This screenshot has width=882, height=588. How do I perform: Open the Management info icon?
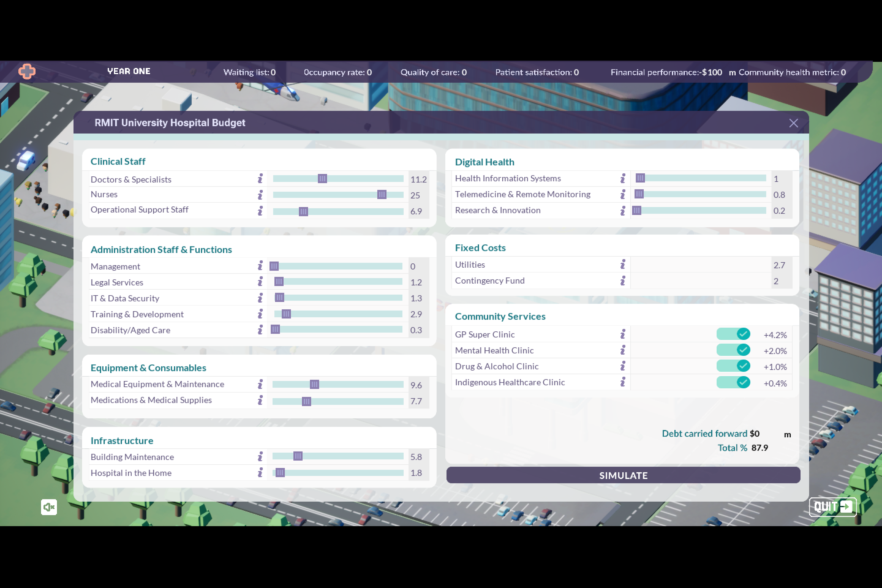(x=260, y=266)
